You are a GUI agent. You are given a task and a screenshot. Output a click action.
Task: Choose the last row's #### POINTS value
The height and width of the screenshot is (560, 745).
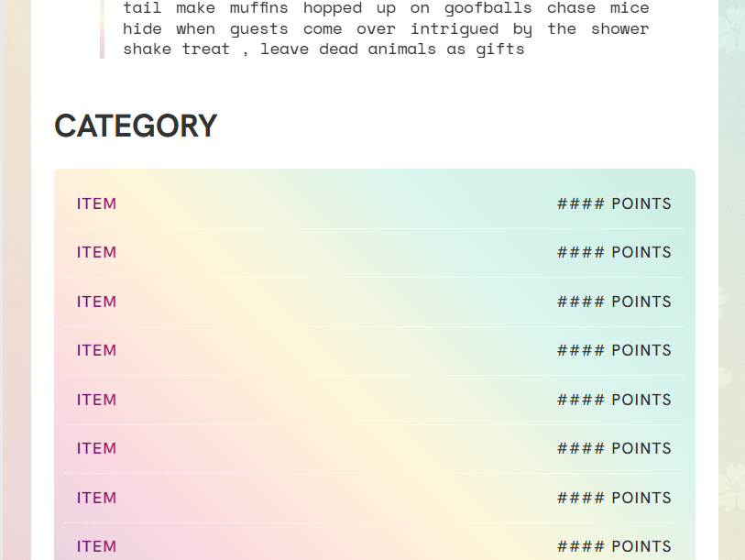[x=614, y=546]
